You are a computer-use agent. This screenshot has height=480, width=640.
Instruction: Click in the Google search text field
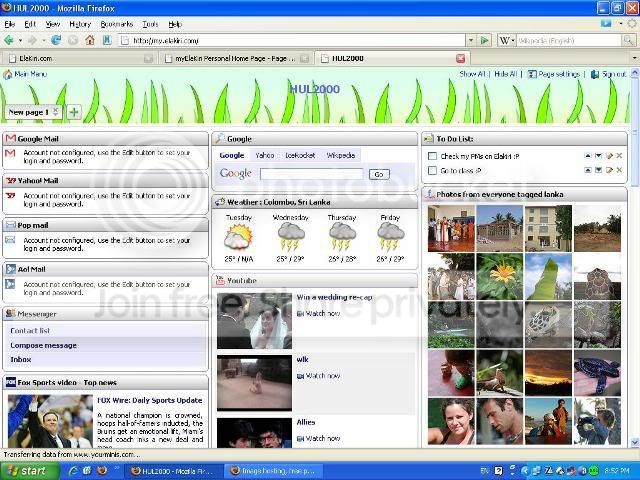[311, 174]
